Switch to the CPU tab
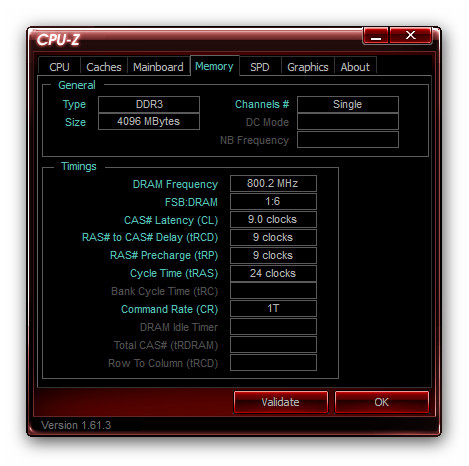 [59, 67]
